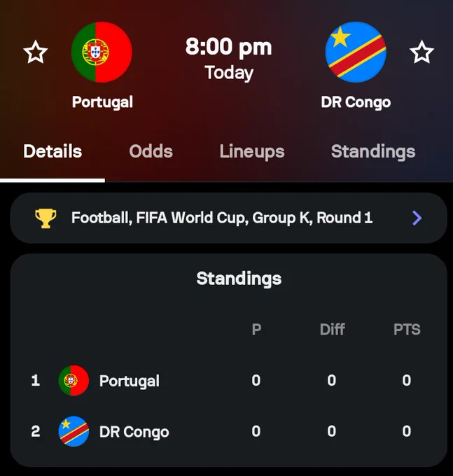The width and height of the screenshot is (453, 476).
Task: Open the Lineups tab
Action: (x=252, y=152)
